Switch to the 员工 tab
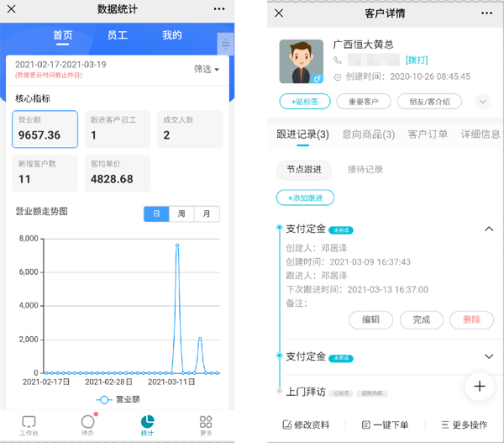 coord(118,35)
